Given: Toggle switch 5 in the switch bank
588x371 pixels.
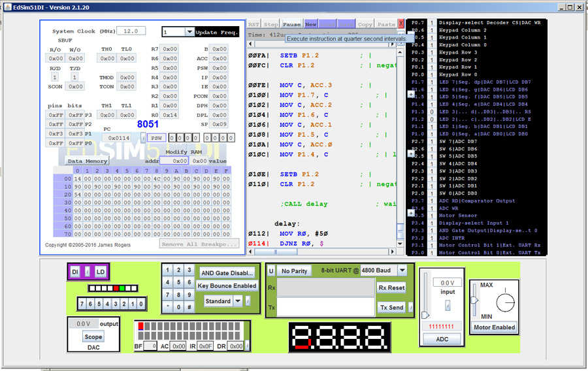Looking at the screenshot, I should [99, 304].
